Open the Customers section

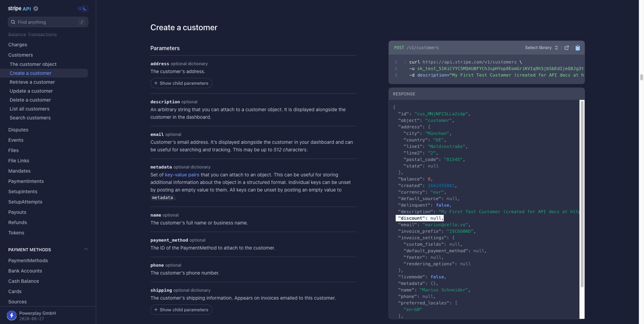21,55
